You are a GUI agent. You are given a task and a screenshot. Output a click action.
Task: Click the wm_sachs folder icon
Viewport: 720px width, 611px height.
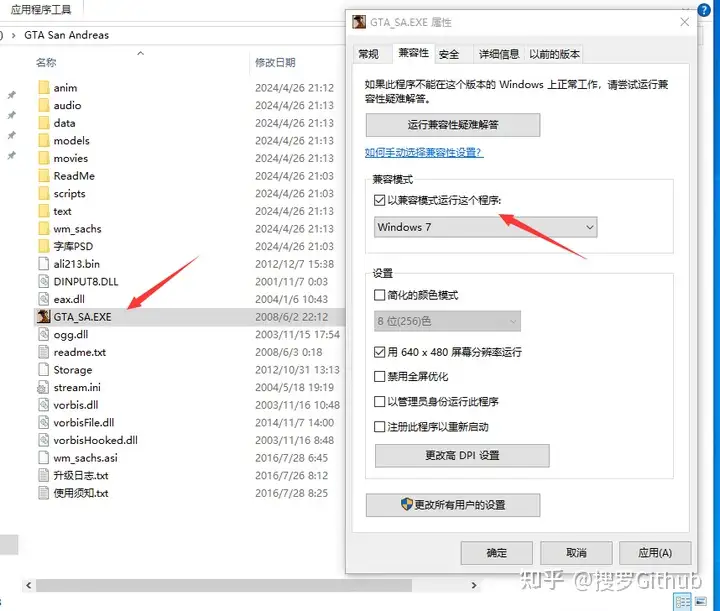click(44, 229)
